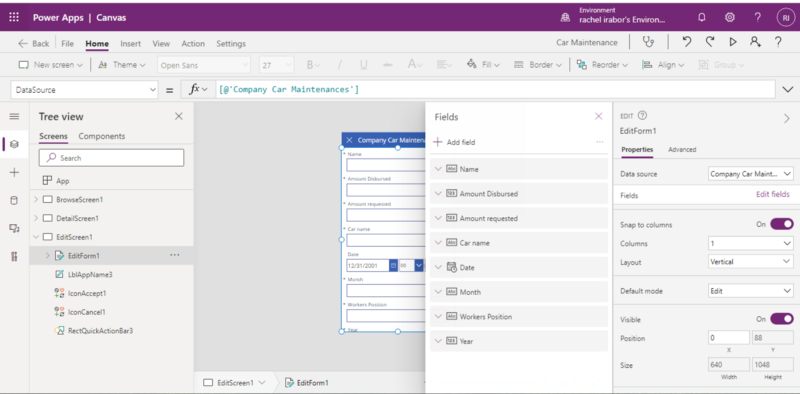
Task: Open the app launcher waffle icon
Action: [x=14, y=17]
